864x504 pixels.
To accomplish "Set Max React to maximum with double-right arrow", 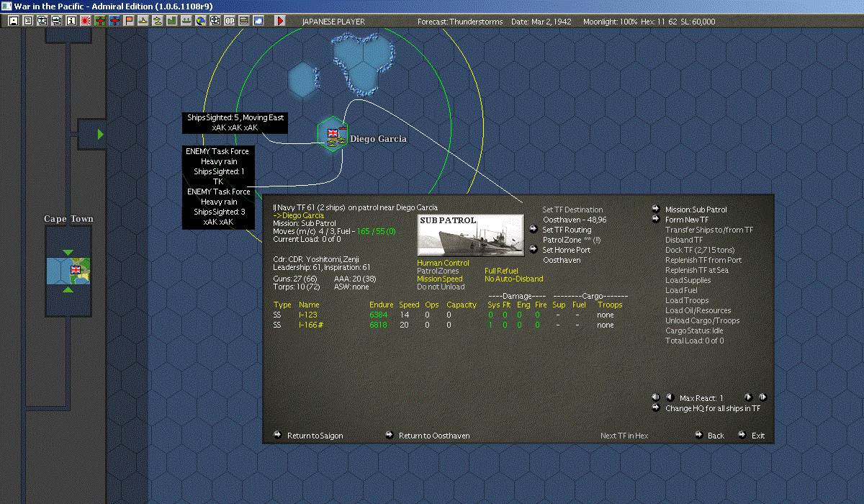I will (762, 397).
